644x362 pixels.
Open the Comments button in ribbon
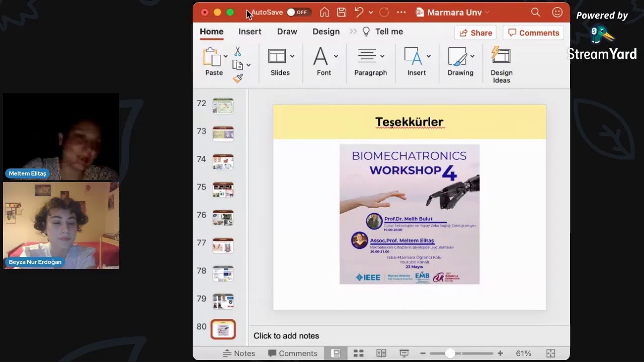pyautogui.click(x=533, y=33)
